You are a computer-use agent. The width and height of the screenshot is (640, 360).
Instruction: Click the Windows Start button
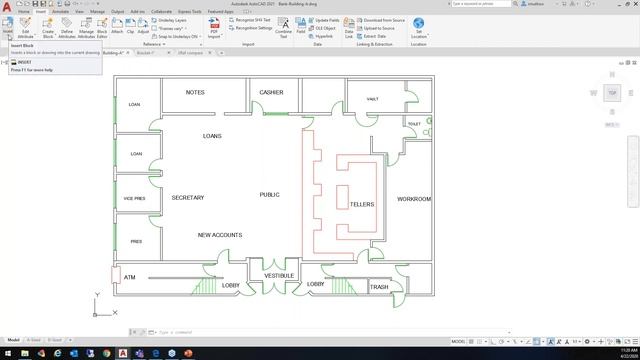pos(8,353)
